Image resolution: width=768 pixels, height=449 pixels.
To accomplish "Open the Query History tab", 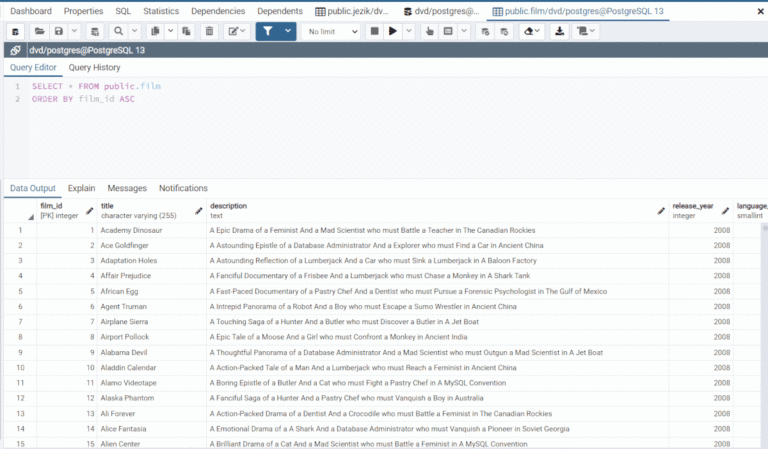I will (94, 68).
